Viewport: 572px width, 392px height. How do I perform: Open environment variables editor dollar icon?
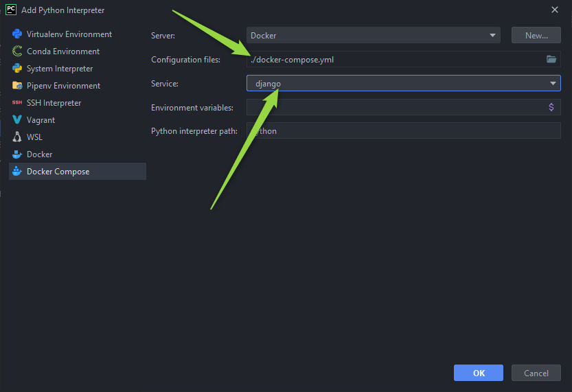551,107
